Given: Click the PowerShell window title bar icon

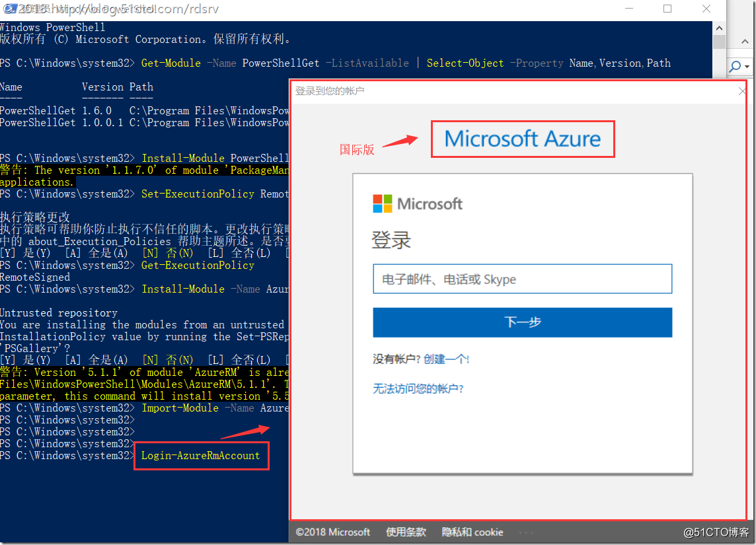Looking at the screenshot, I should (9, 9).
